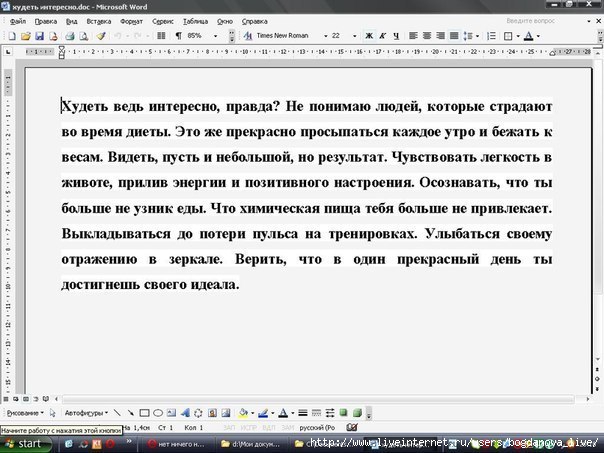Open the Рисование drawing menu
The height and width of the screenshot is (453, 604).
click(25, 413)
